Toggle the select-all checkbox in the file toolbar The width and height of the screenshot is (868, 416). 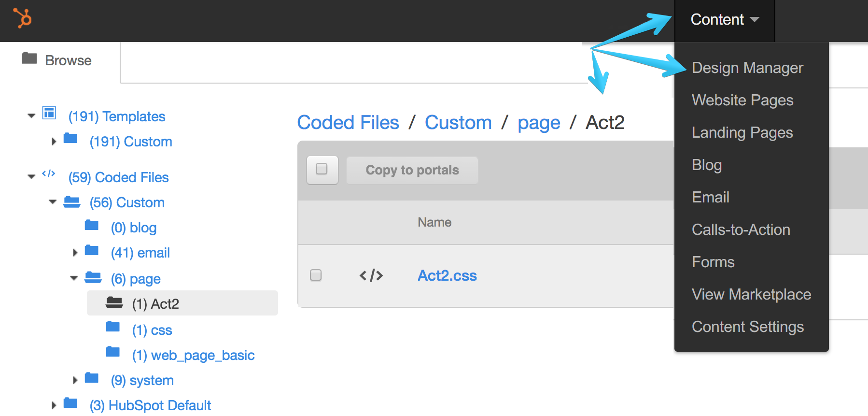[x=322, y=170]
